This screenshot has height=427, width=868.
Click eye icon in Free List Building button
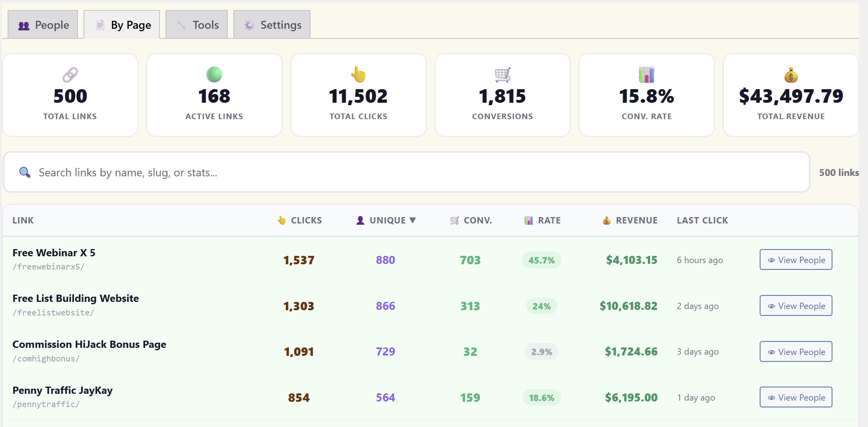coord(772,306)
